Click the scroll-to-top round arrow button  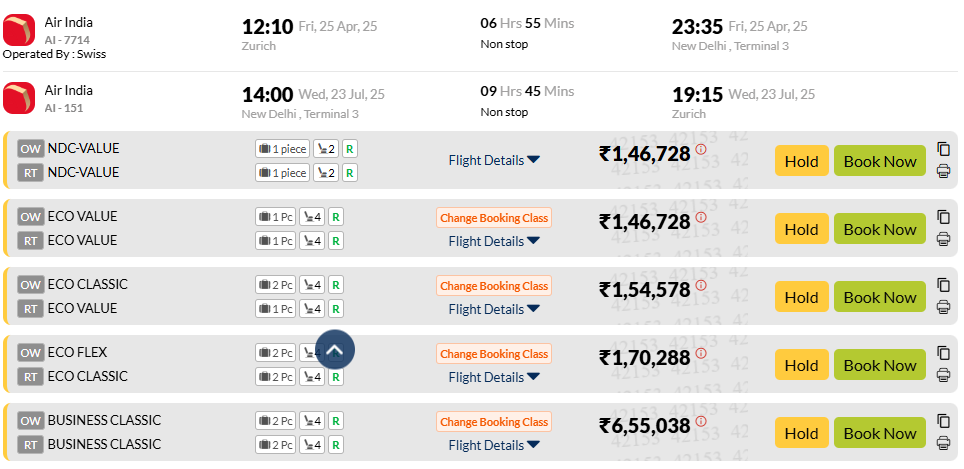(335, 350)
